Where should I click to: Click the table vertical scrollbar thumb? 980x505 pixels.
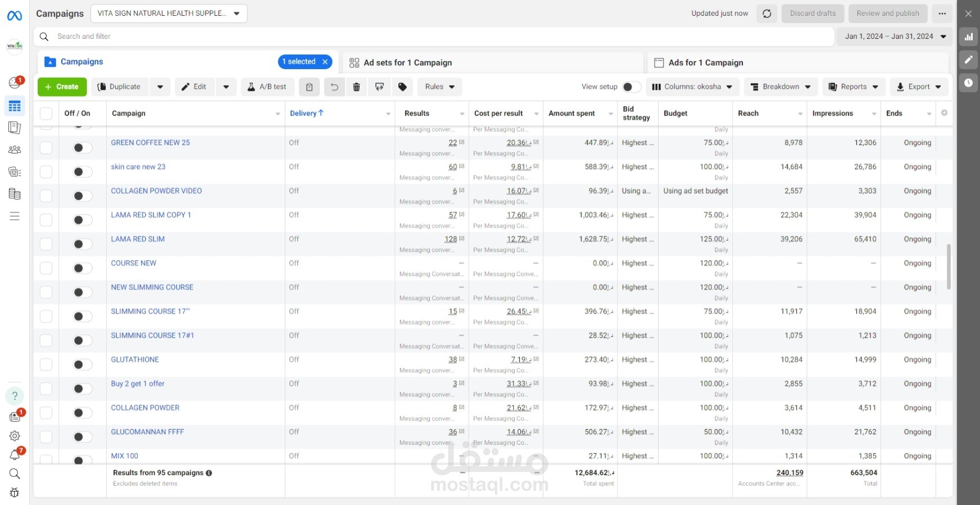coord(949,266)
